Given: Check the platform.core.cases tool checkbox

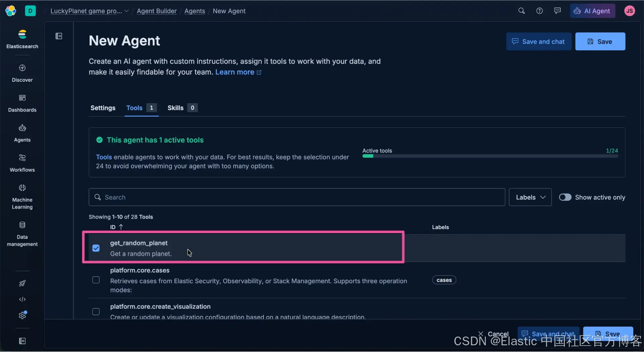Looking at the screenshot, I should coord(96,280).
